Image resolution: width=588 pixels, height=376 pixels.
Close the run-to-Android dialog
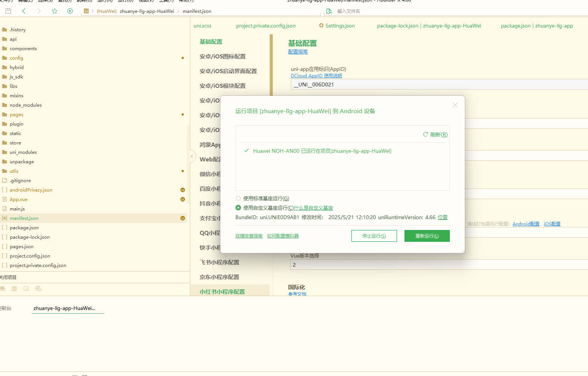pyautogui.click(x=455, y=105)
